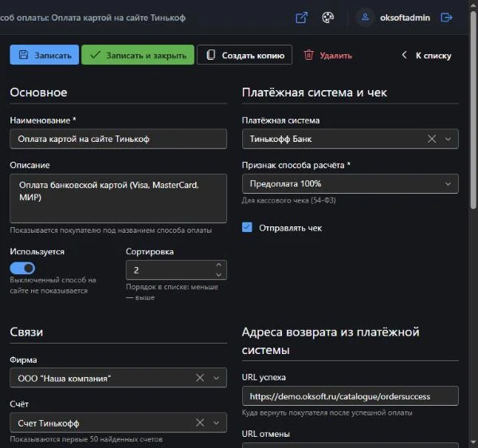
Task: Clear the ООО "Наша компания" firm selection
Action: [200, 378]
